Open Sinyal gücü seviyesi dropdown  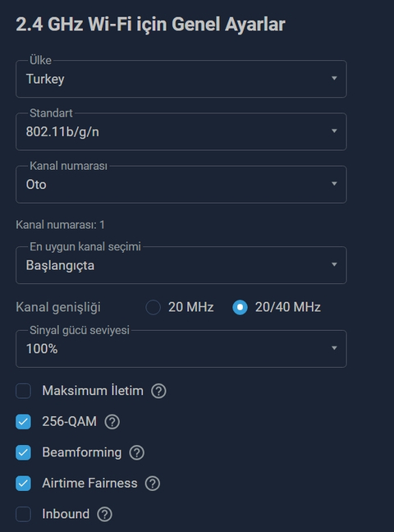pyautogui.click(x=181, y=348)
